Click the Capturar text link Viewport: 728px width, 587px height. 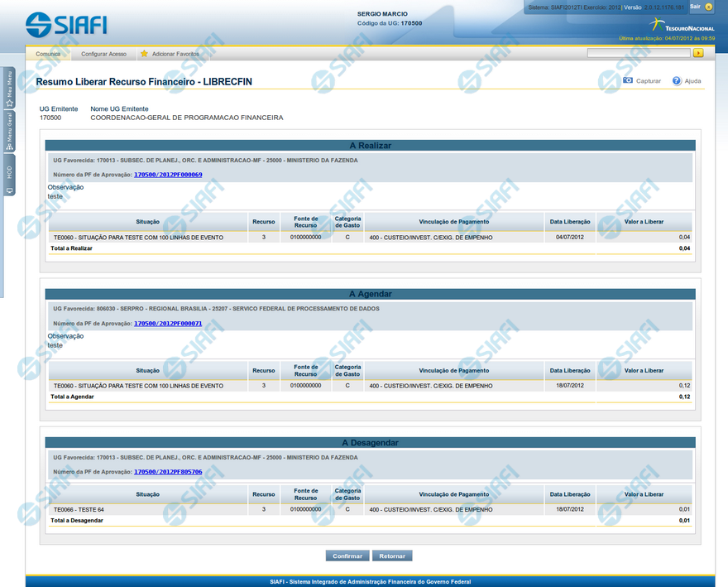tap(649, 81)
